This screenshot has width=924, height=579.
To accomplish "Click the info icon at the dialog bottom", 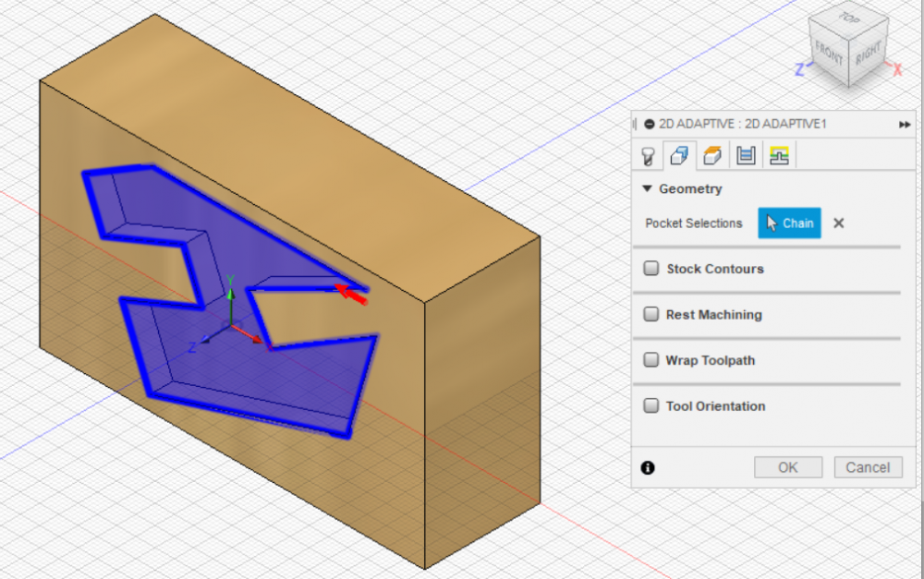I will point(648,467).
